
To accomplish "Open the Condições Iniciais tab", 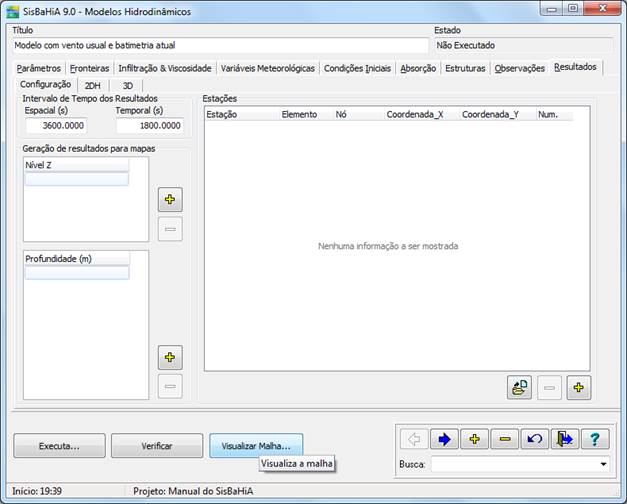I will click(x=357, y=68).
